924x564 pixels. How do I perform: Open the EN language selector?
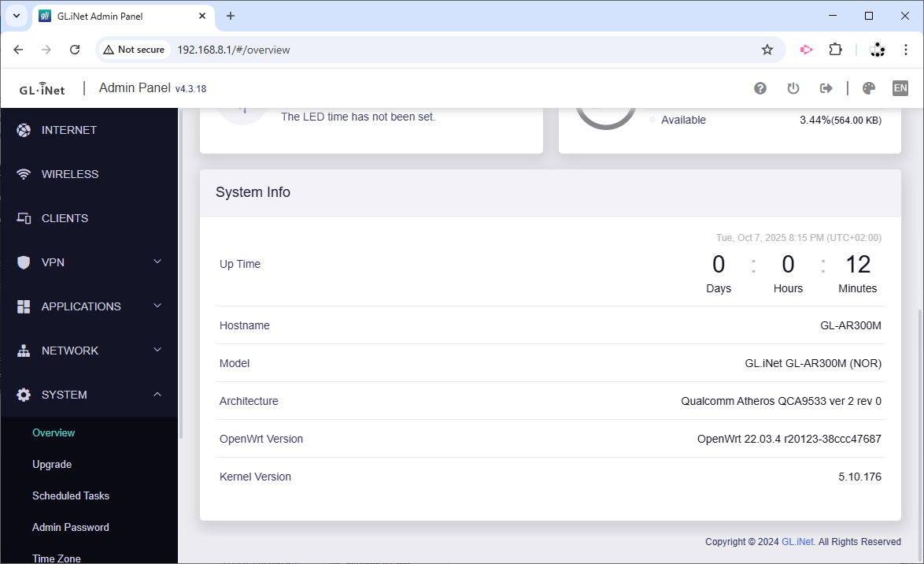click(x=900, y=88)
